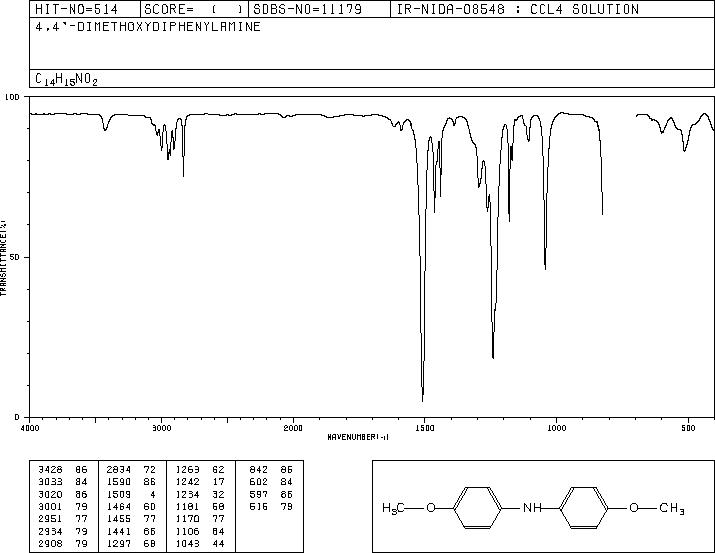Click the peak table entry 1509

point(119,494)
